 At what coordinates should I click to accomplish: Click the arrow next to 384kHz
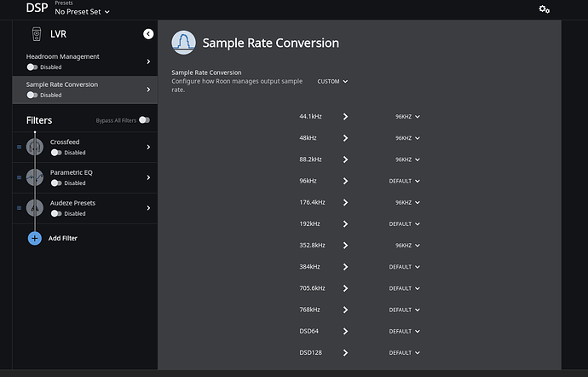[345, 267]
